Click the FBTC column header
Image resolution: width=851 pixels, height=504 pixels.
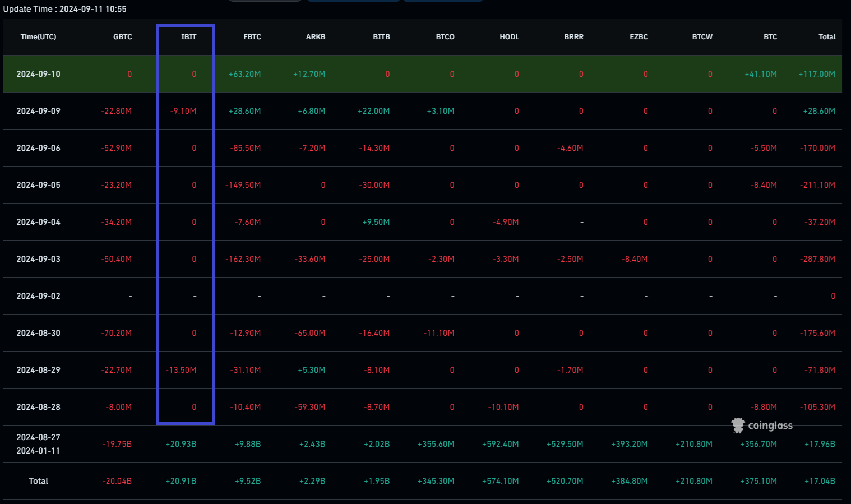click(252, 36)
